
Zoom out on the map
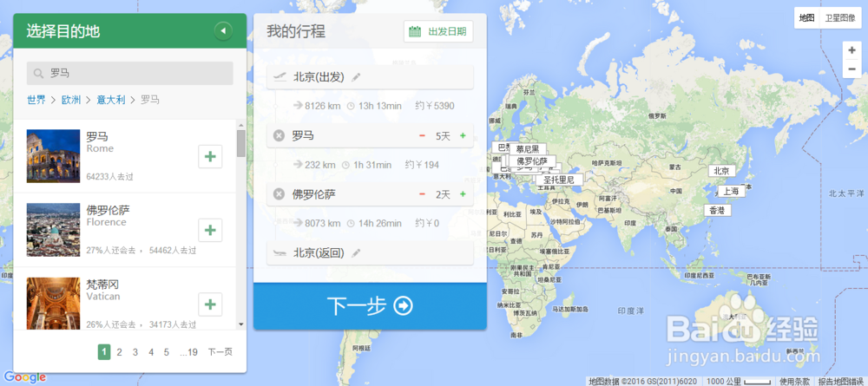coord(852,69)
